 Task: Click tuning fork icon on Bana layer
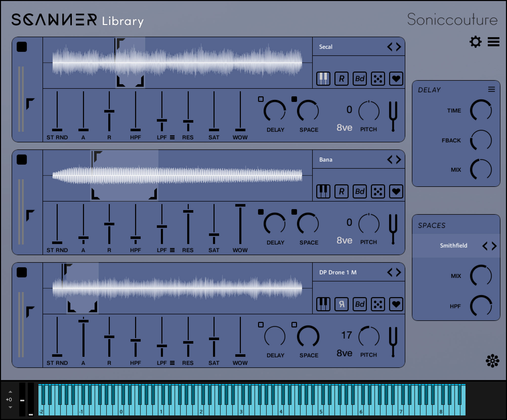tap(393, 229)
